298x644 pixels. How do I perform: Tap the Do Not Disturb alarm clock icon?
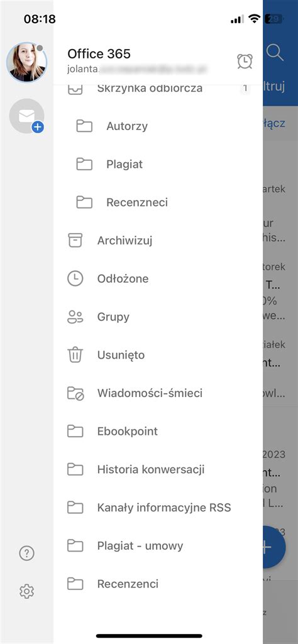245,61
